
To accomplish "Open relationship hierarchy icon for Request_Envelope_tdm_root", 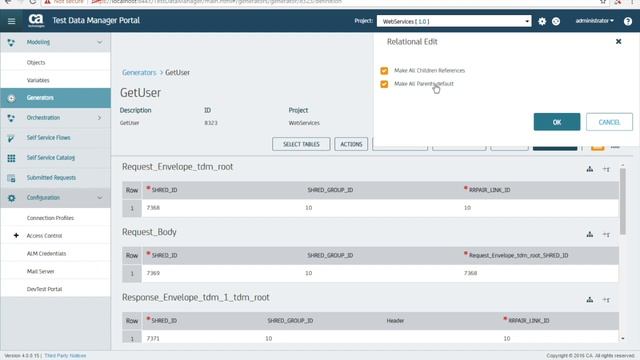I will (x=590, y=169).
